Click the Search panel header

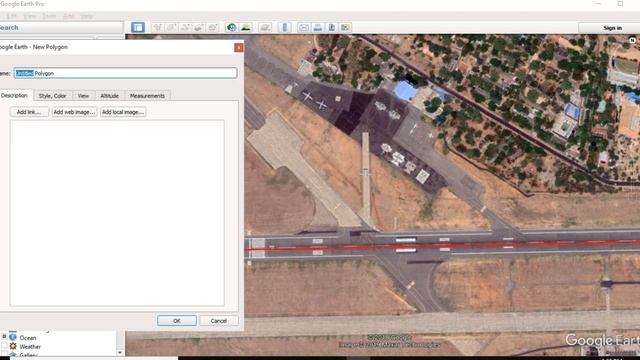coord(61,28)
